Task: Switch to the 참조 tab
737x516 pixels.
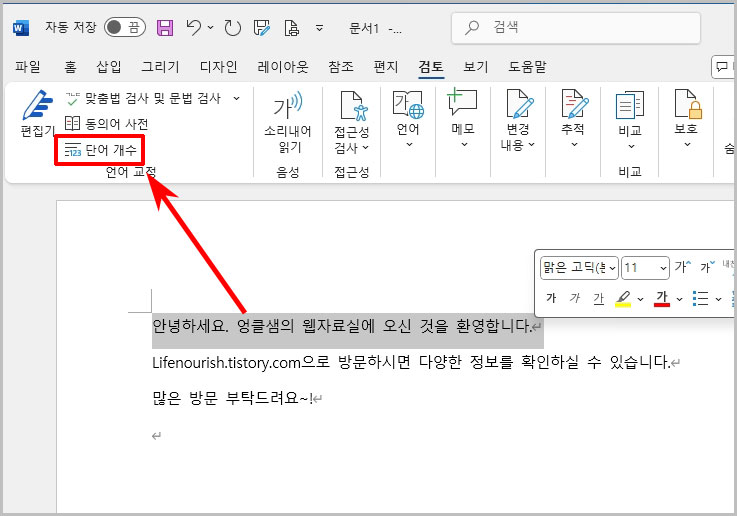Action: point(341,67)
